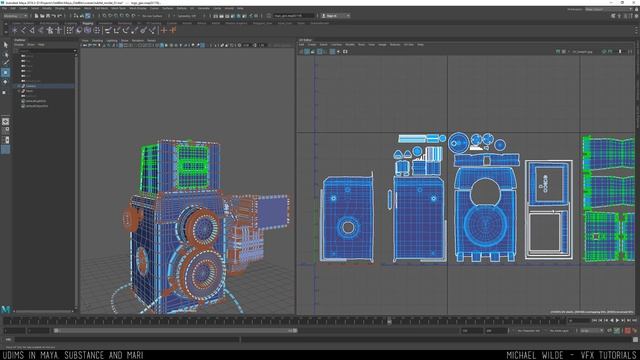Open the viewport Shading menu
Viewport: 640px width, 360px height.
click(97, 40)
